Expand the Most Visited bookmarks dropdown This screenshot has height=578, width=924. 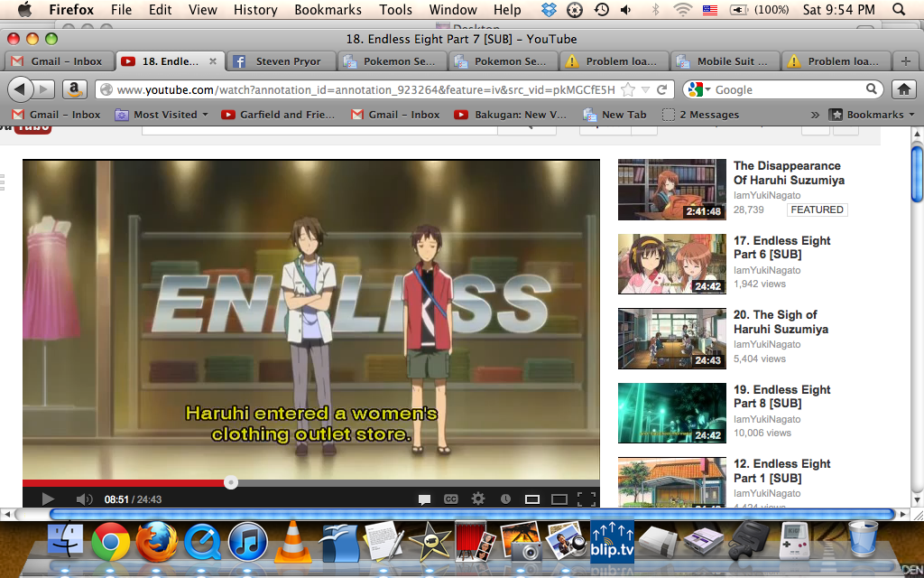click(162, 114)
